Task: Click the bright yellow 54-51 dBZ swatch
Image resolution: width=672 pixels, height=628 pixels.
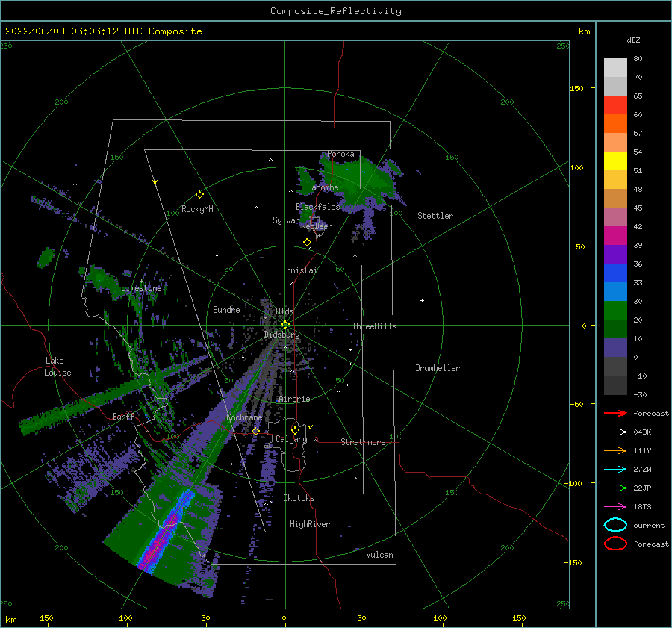Action: pos(615,161)
